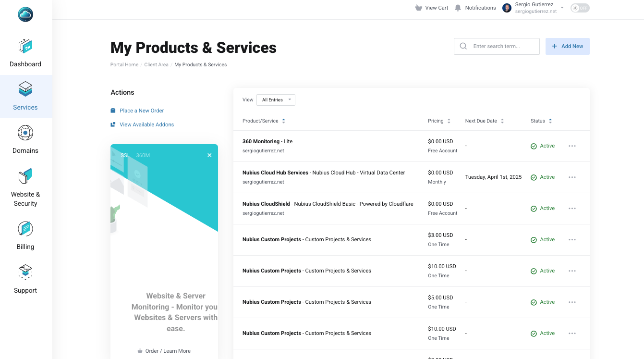Click View Cart text link
The image size is (644, 359).
(x=437, y=8)
